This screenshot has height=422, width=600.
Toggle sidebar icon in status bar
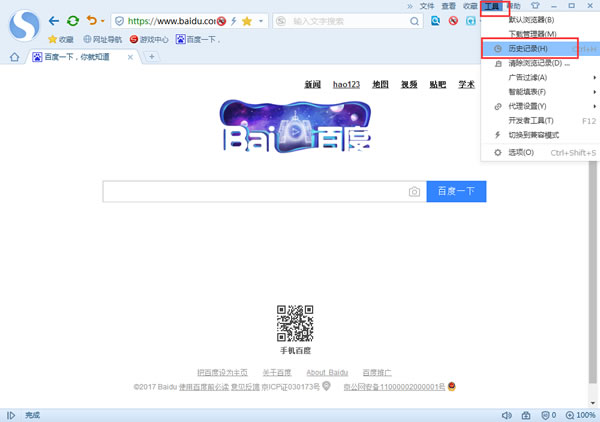coord(11,415)
